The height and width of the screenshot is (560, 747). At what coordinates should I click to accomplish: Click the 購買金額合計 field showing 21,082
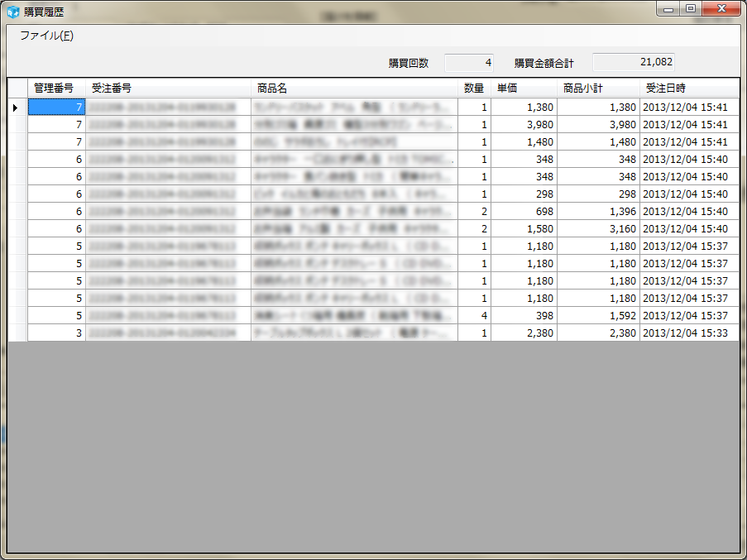(633, 63)
